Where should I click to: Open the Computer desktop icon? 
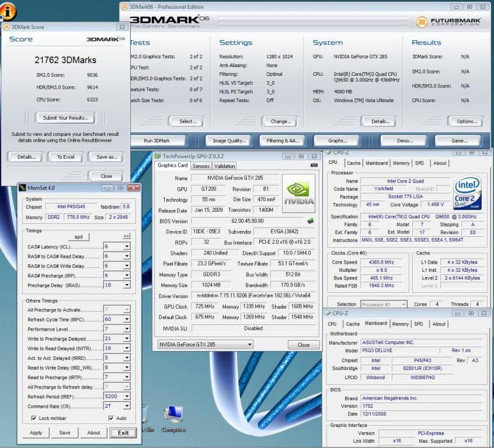click(173, 418)
